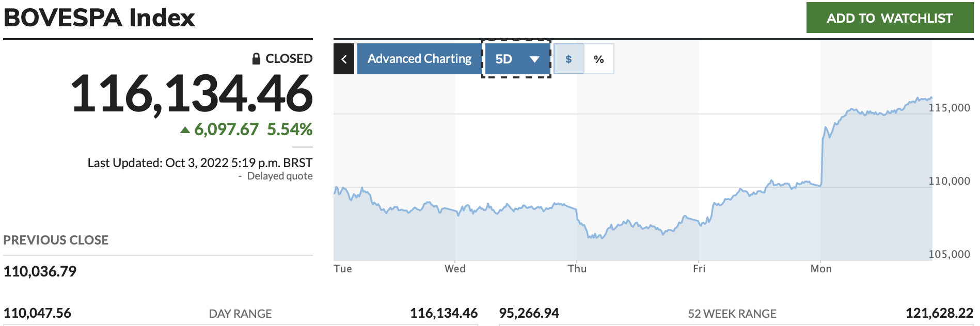Switch the chart to percent view

tap(599, 59)
